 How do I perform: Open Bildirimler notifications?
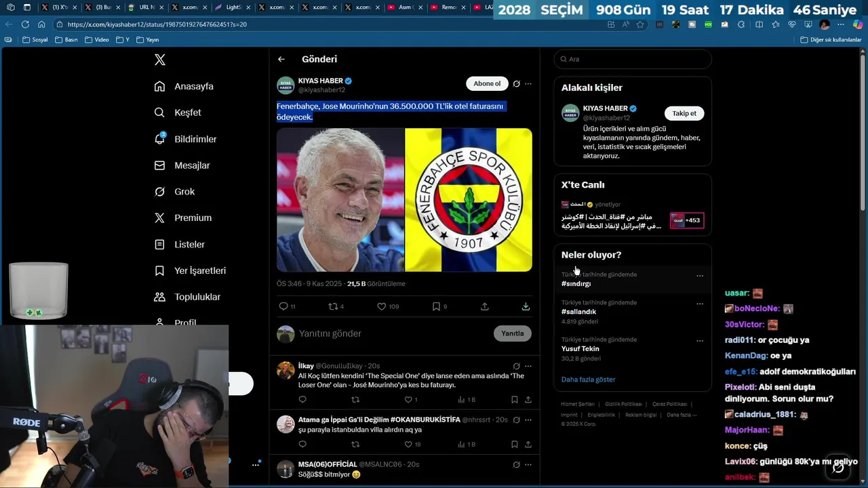[185, 139]
